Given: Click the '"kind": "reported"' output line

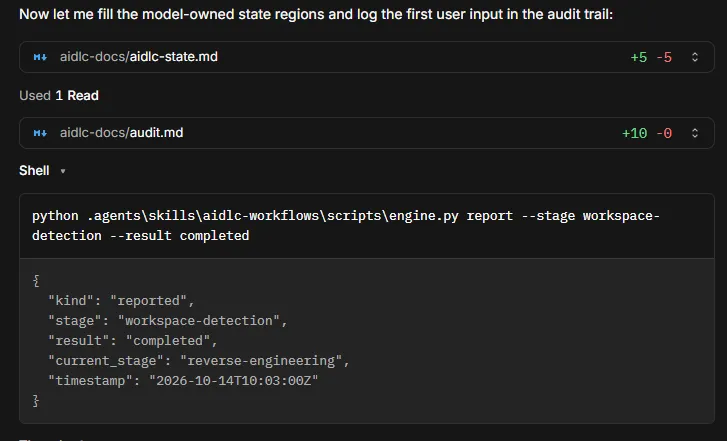Looking at the screenshot, I should click(x=121, y=301).
